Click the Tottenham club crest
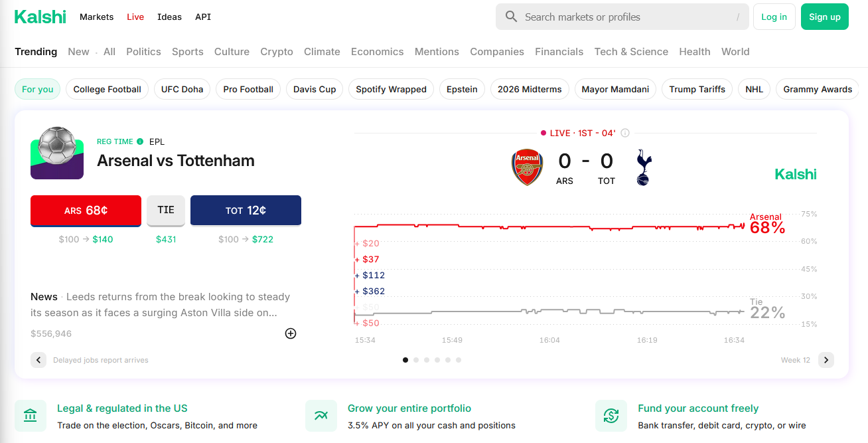This screenshot has height=443, width=868. coord(644,167)
